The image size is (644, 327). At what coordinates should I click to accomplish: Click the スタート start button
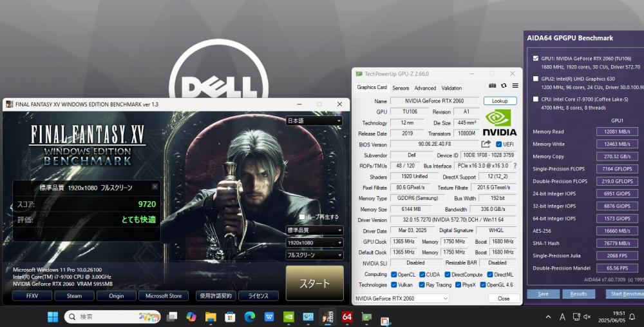click(x=315, y=283)
